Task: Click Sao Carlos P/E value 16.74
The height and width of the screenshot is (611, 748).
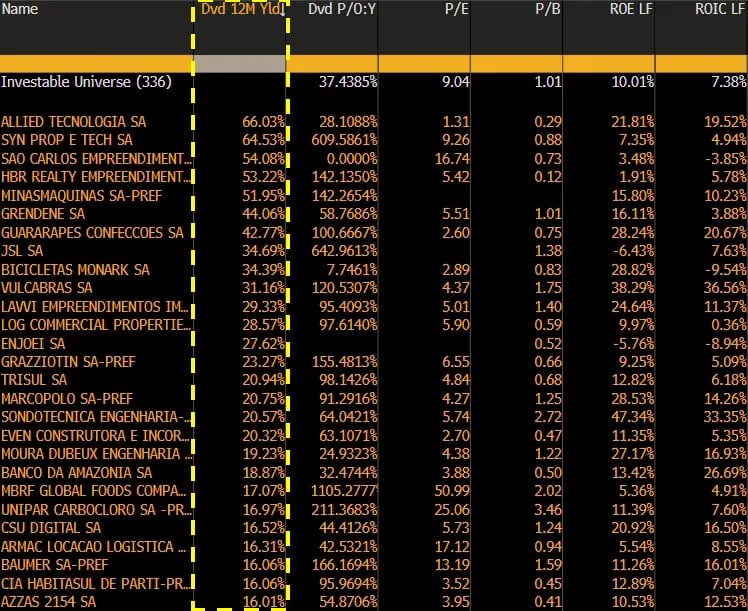Action: point(452,158)
